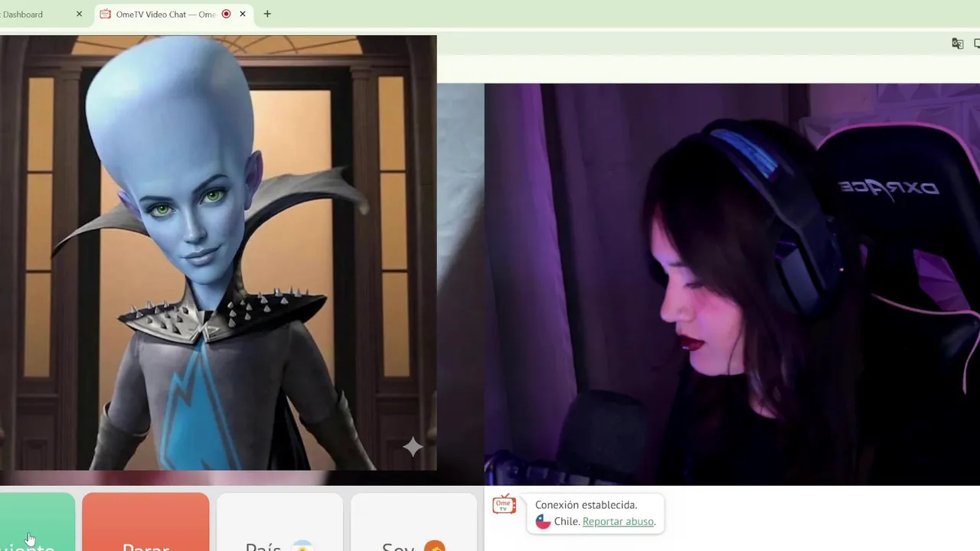980x551 pixels.
Task: Close the OmeTV Video Chat tab
Action: point(243,14)
